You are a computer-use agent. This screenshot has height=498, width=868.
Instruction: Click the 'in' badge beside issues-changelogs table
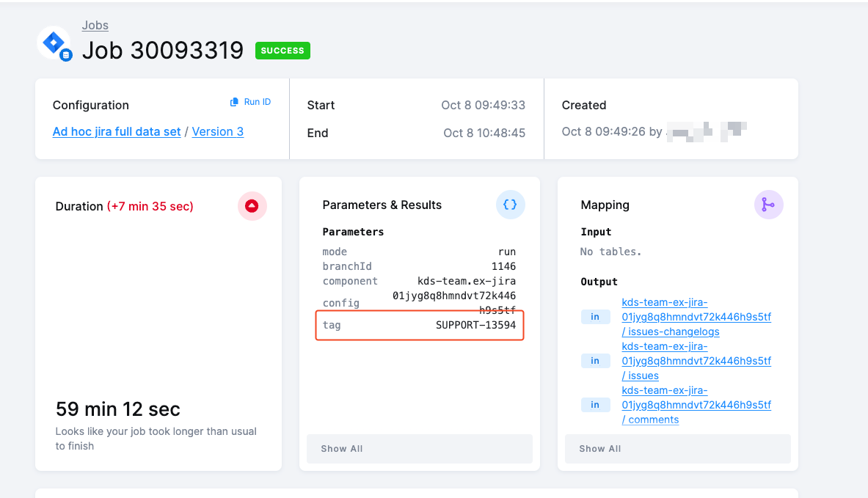point(595,317)
